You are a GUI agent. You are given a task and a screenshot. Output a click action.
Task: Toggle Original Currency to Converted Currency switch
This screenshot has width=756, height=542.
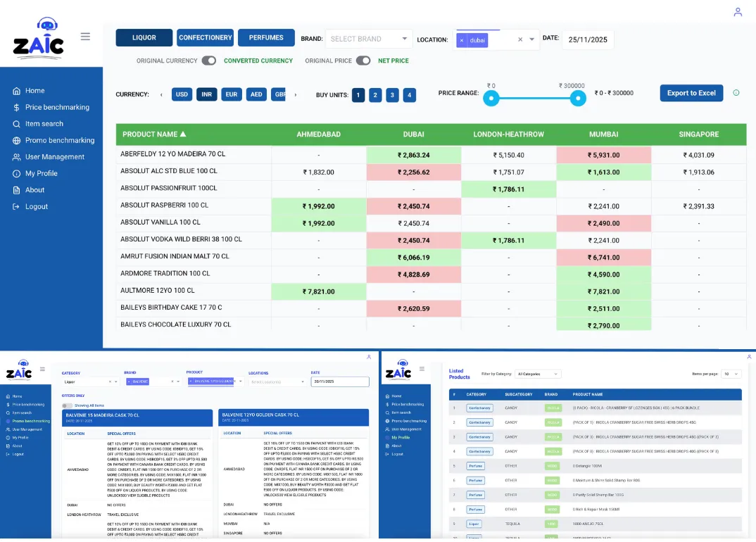point(209,61)
